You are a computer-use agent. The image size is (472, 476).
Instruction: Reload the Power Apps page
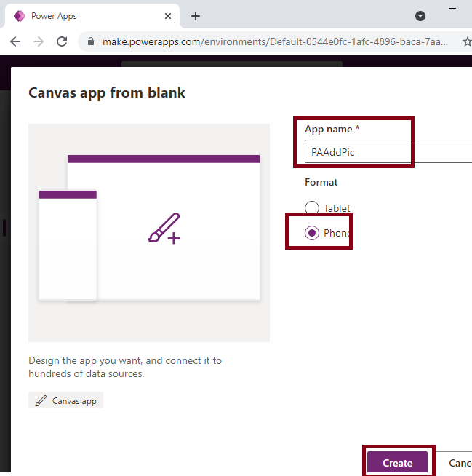tap(62, 41)
